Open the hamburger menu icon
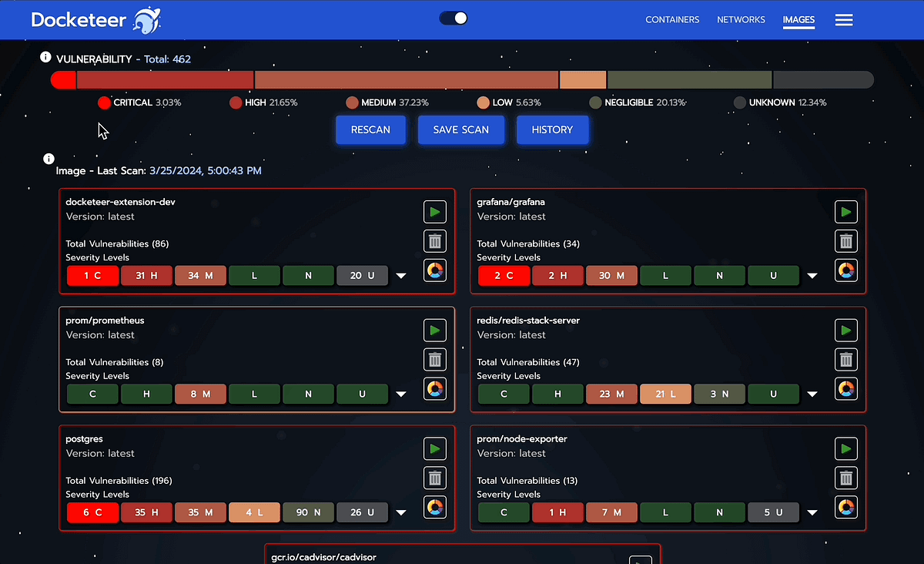Viewport: 924px width, 564px height. tap(844, 20)
